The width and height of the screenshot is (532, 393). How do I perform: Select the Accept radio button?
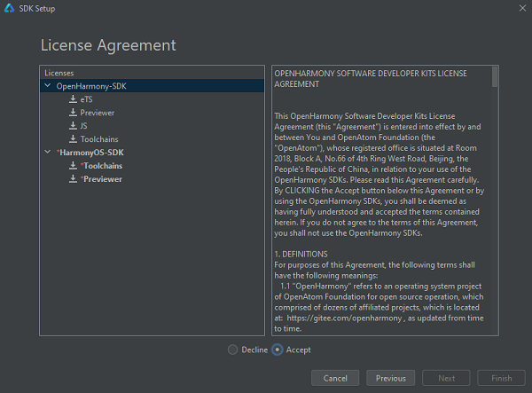tap(278, 350)
